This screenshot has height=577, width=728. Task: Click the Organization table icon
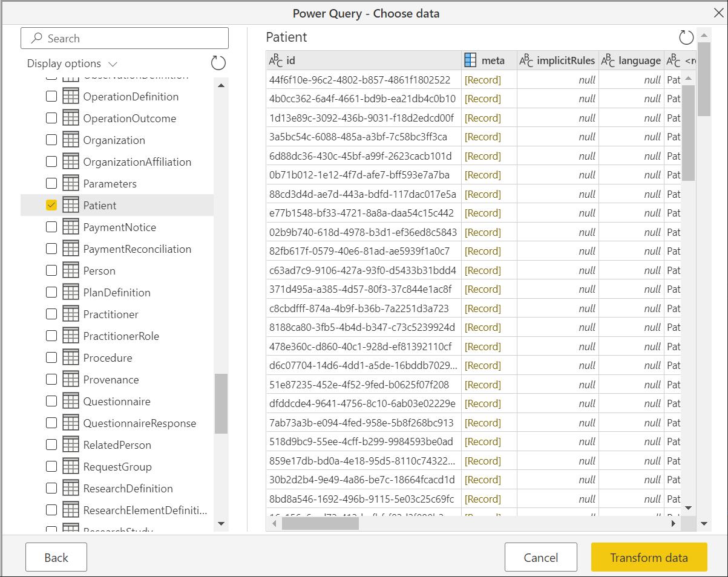(x=71, y=140)
